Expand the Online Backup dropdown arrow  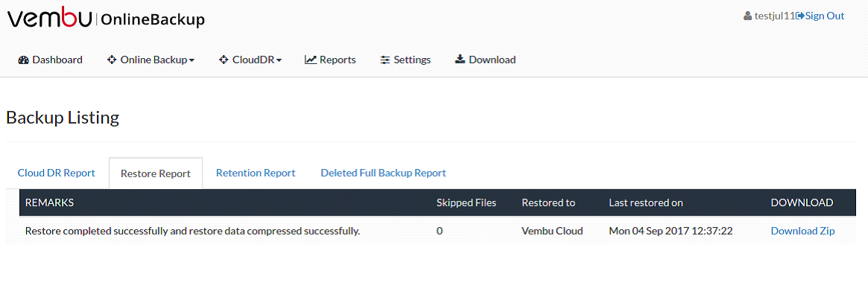click(x=191, y=60)
